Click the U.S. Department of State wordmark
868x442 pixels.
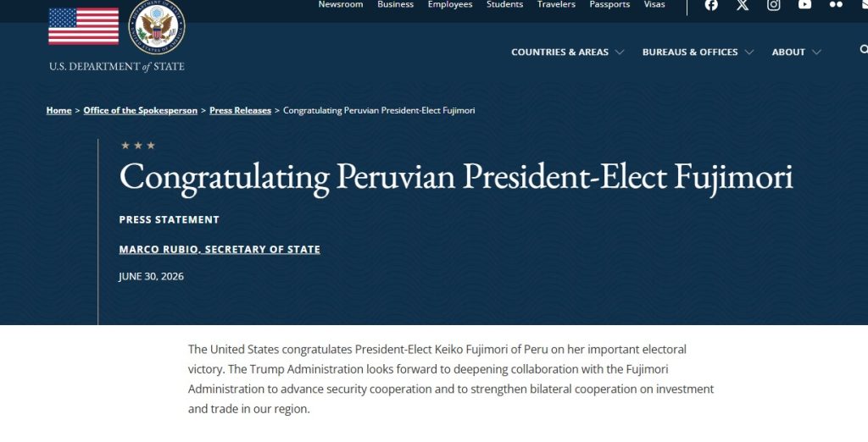[x=117, y=66]
